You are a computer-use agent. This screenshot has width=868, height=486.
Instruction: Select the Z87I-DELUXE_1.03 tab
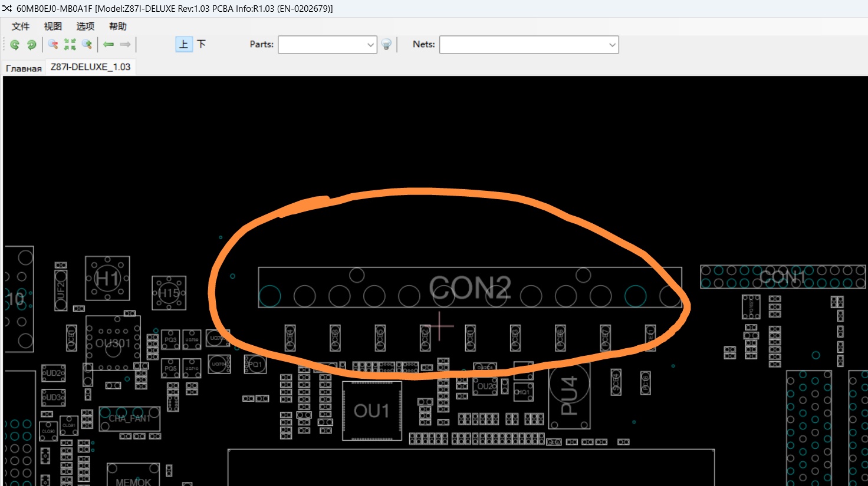90,67
